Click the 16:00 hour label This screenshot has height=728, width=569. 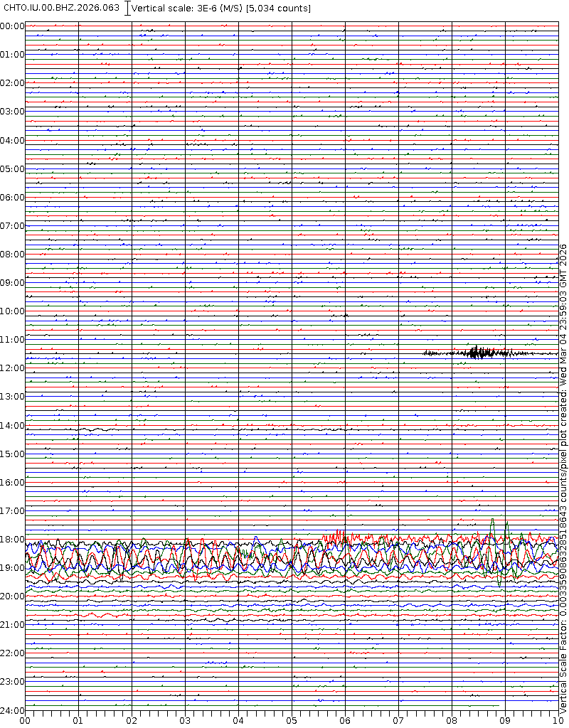[x=12, y=482]
